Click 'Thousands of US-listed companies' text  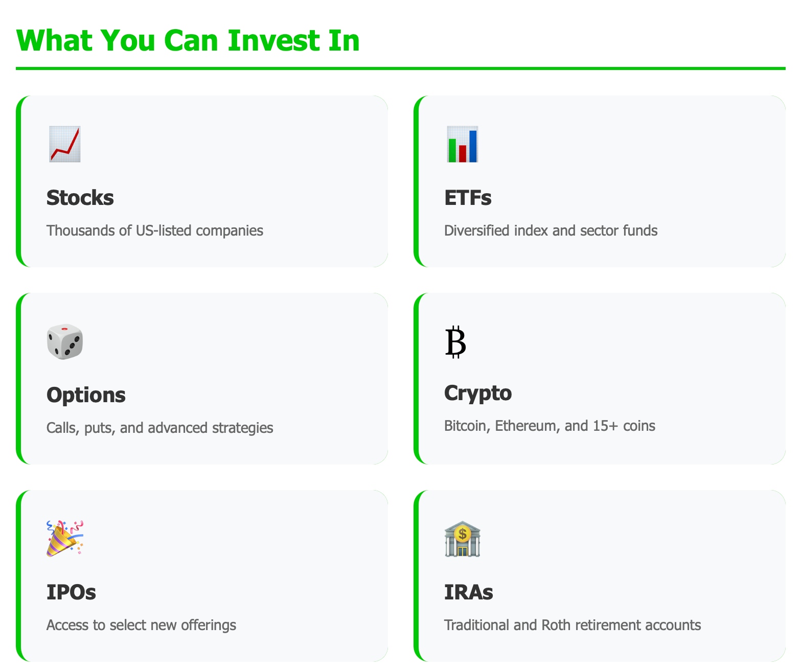[155, 230]
